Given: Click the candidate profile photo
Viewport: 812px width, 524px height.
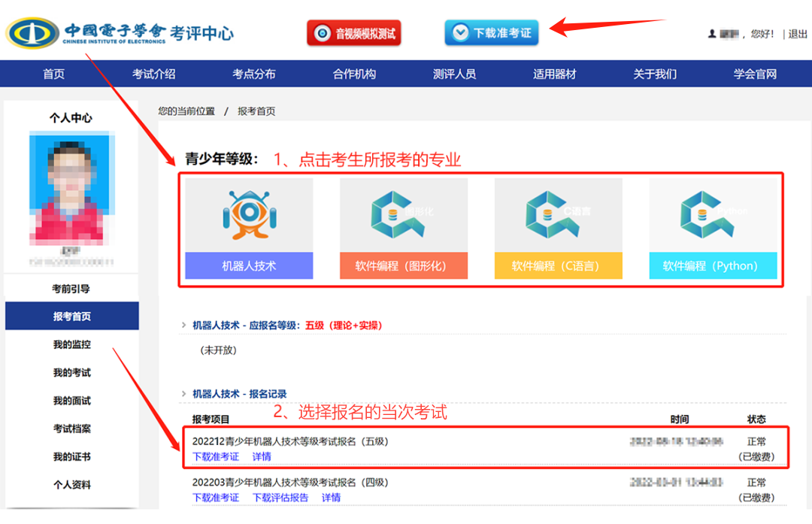Looking at the screenshot, I should click(71, 189).
